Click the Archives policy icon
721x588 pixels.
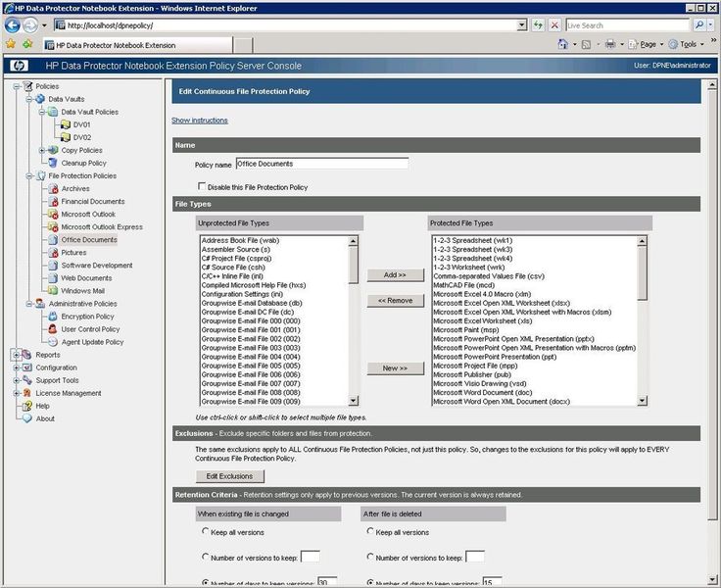coord(53,188)
